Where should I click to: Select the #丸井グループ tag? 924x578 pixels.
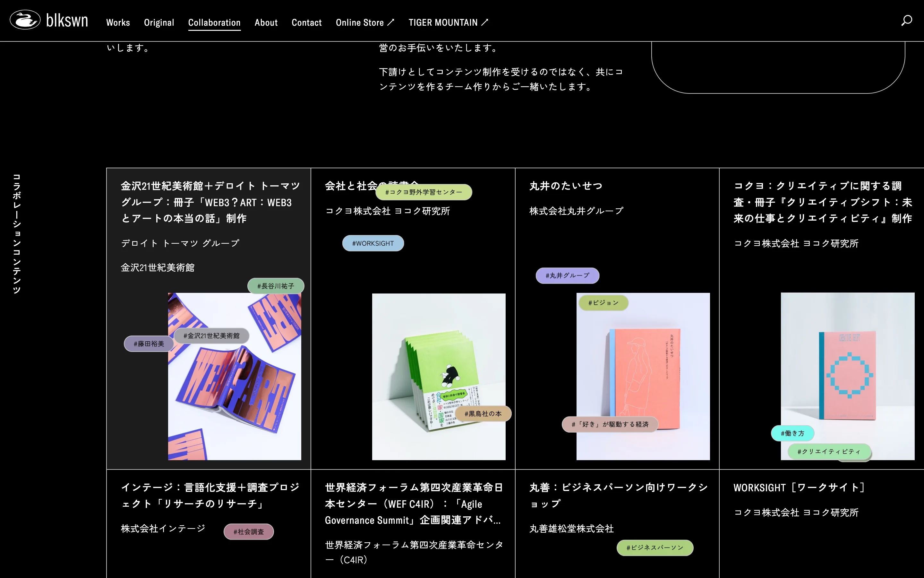[567, 276]
